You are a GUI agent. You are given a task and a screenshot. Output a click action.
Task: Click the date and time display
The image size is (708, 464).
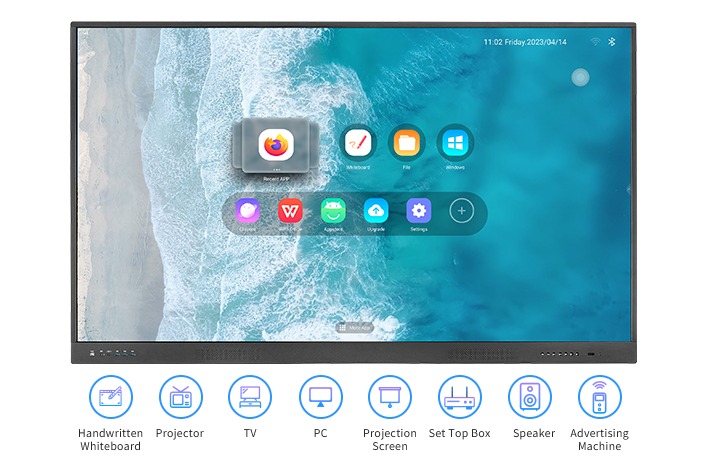pos(525,42)
